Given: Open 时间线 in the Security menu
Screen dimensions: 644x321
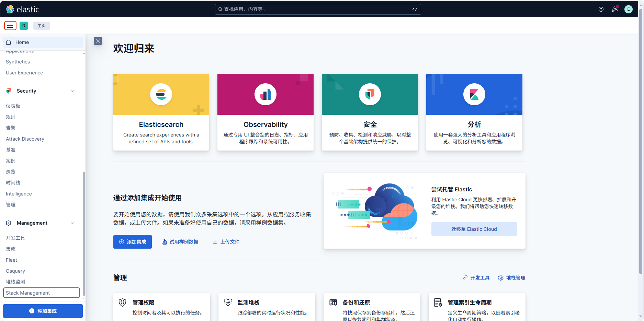Looking at the screenshot, I should point(13,183).
